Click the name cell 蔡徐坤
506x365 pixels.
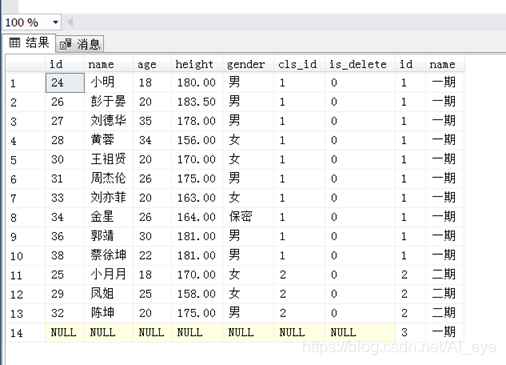(x=109, y=255)
